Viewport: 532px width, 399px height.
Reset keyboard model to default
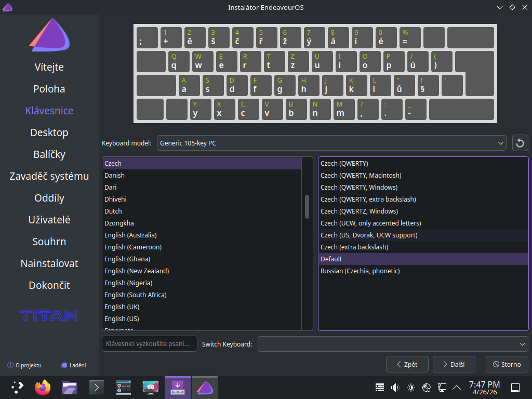(x=520, y=143)
